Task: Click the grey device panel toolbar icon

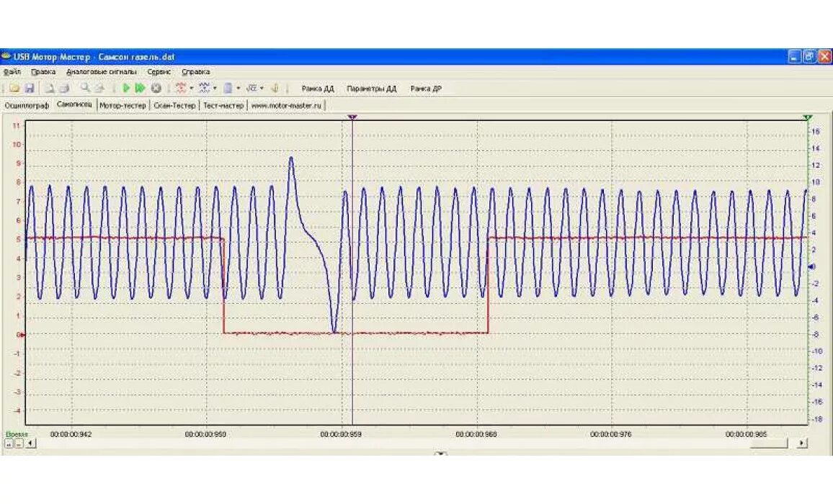Action: click(x=228, y=88)
